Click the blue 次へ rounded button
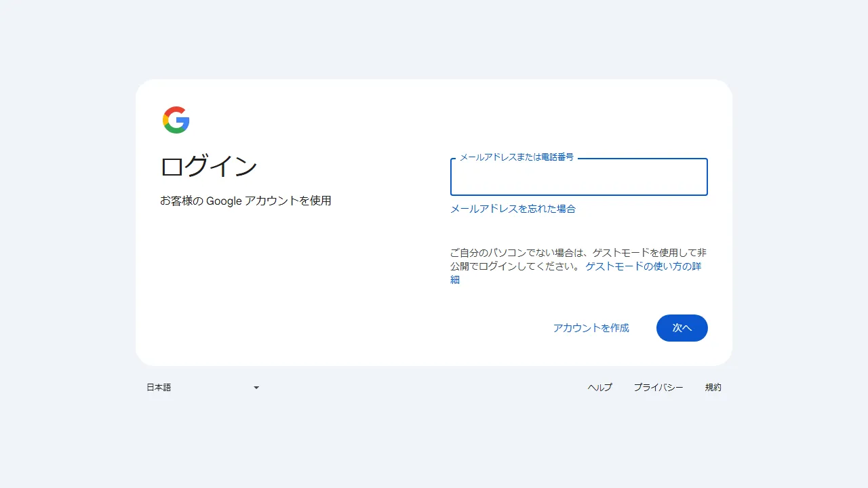 click(x=682, y=328)
